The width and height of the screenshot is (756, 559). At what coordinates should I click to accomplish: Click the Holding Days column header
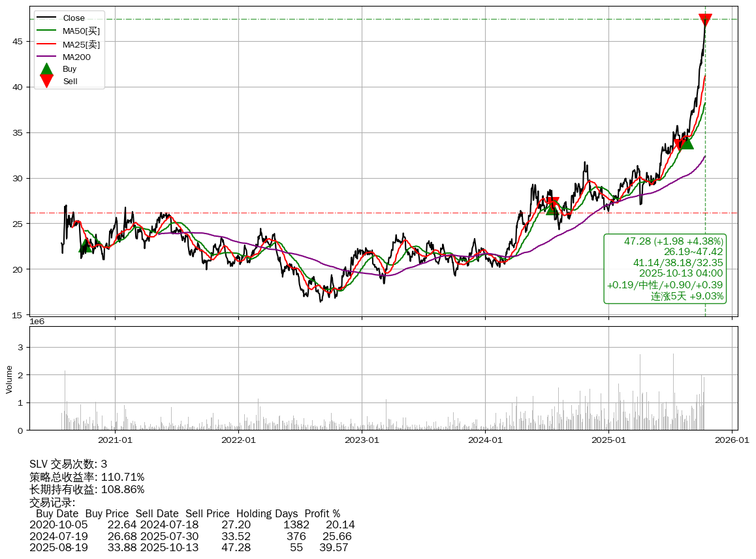click(x=266, y=514)
